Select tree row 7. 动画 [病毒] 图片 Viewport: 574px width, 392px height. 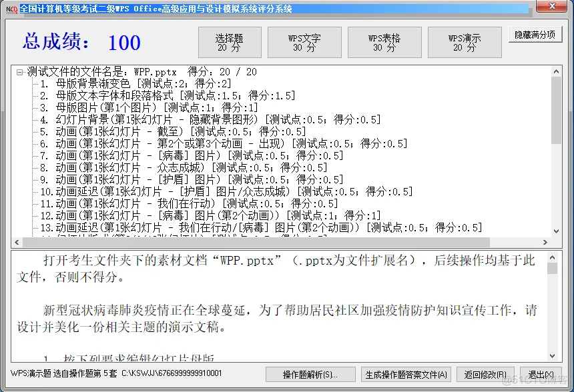point(192,156)
